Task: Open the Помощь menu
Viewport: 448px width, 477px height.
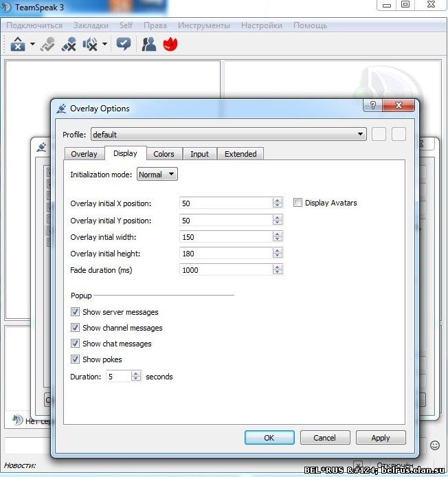Action: [310, 25]
